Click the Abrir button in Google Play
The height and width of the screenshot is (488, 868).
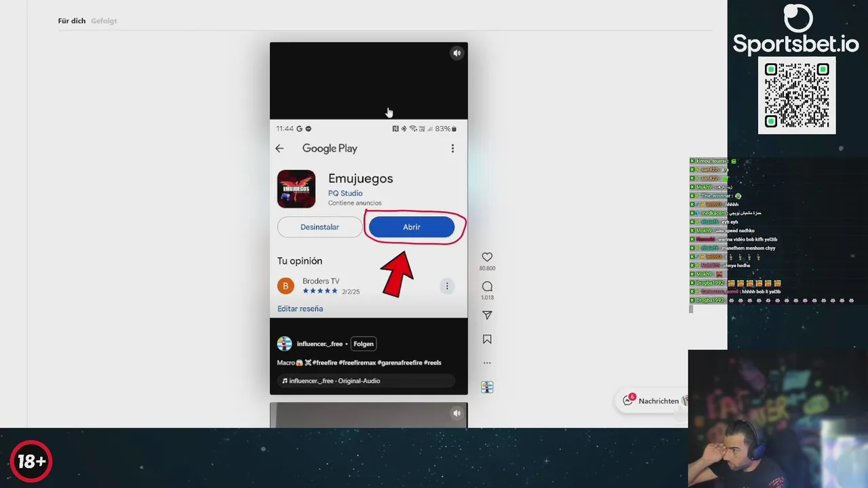point(412,227)
